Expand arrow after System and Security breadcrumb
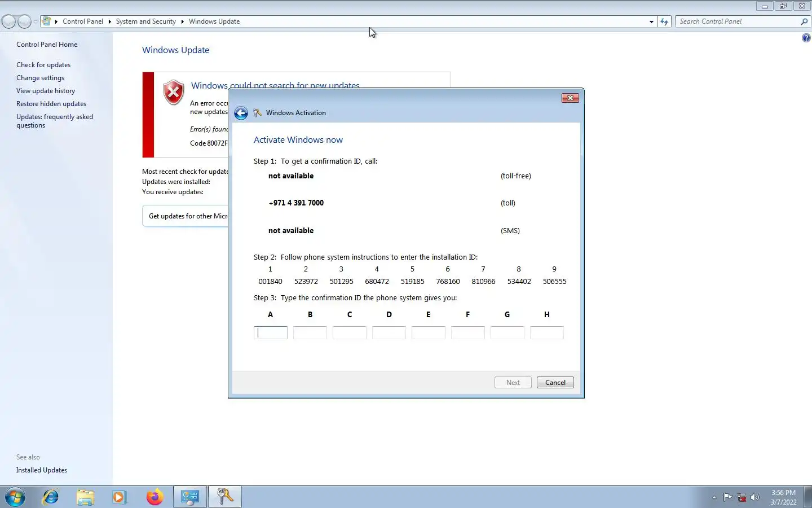812x508 pixels. (182, 21)
